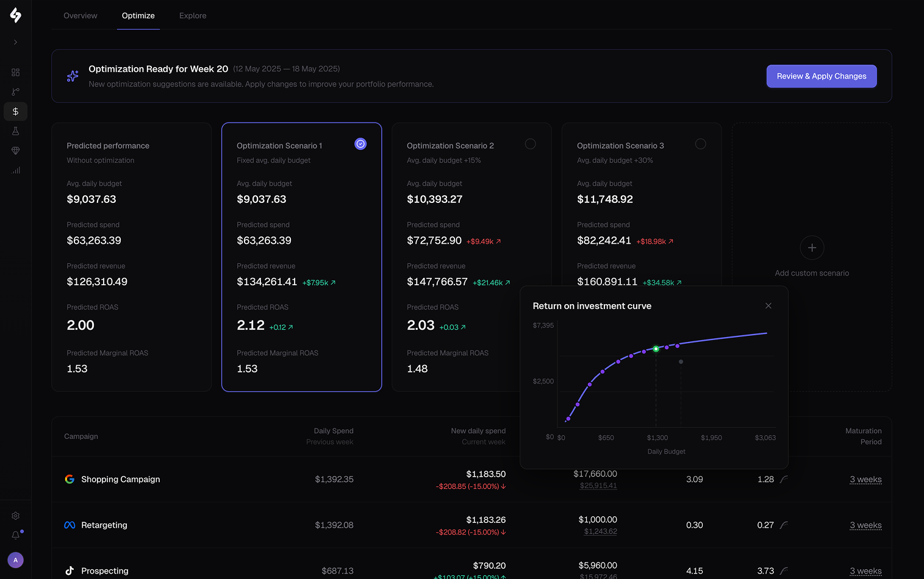Select Optimization Scenario 3 radio button
This screenshot has height=579, width=924.
click(x=701, y=144)
